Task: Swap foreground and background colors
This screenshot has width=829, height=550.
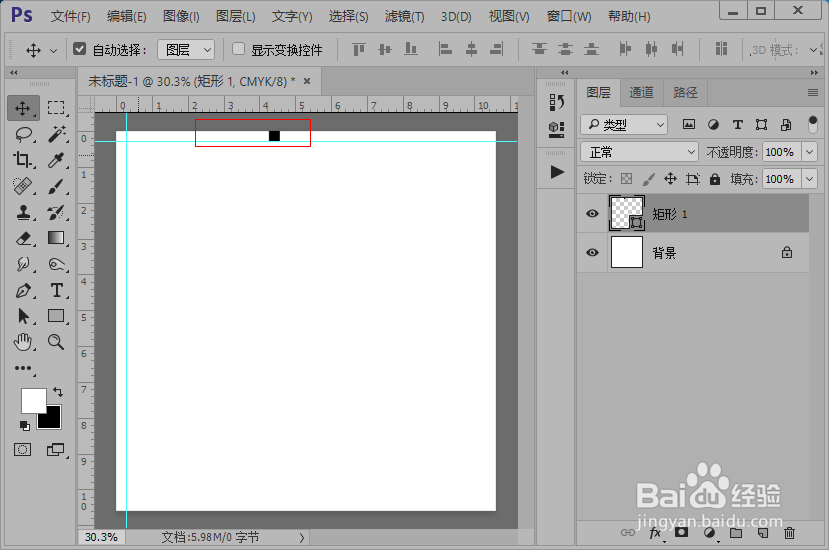Action: tap(58, 392)
